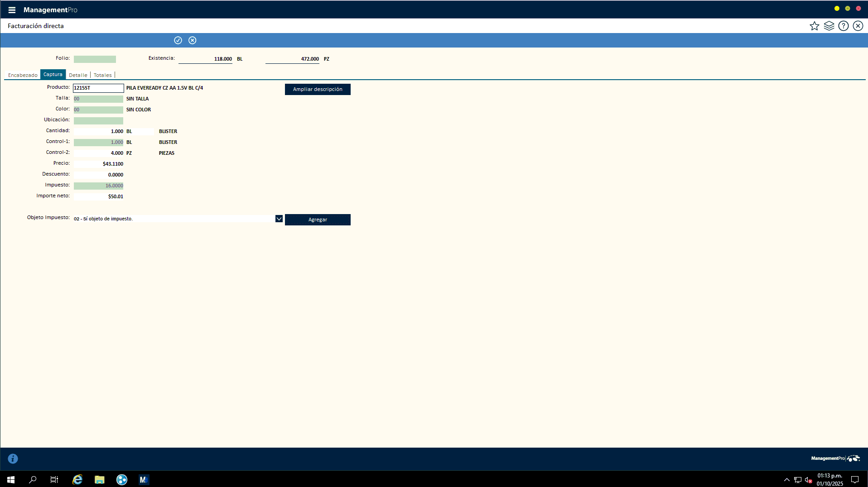Click the confirm checkmark icon in toolbar
Viewport: 868px width, 487px height.
[x=178, y=40]
